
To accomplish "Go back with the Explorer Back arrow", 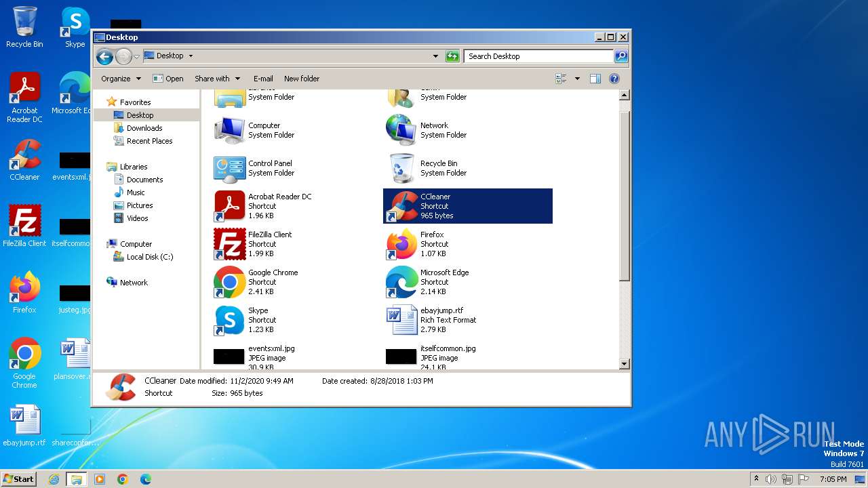I will pyautogui.click(x=104, y=56).
